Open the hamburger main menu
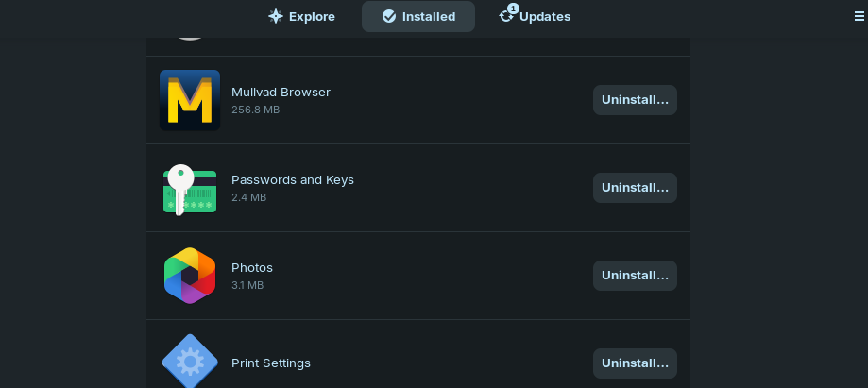Image resolution: width=868 pixels, height=388 pixels. pyautogui.click(x=859, y=17)
